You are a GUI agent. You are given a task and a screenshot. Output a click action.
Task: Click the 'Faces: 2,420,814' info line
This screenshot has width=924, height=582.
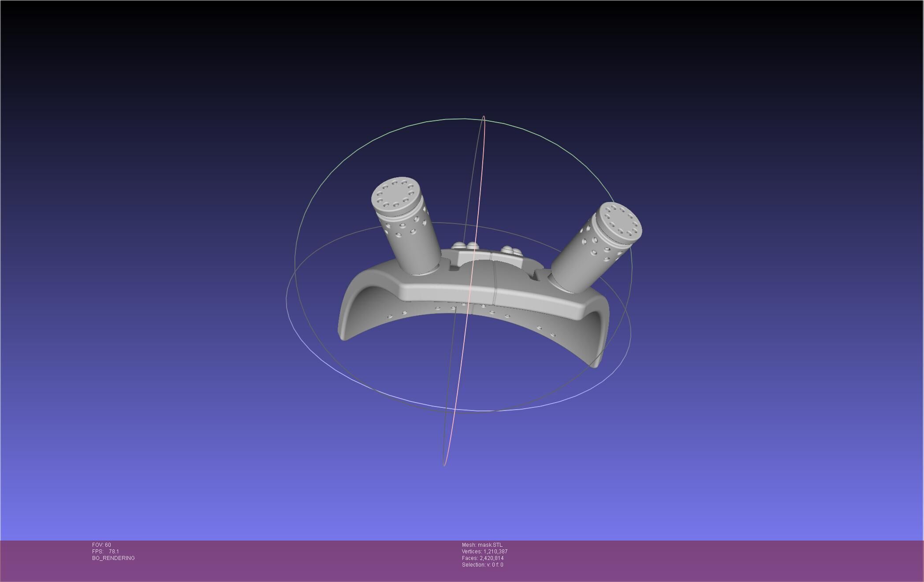pos(483,558)
